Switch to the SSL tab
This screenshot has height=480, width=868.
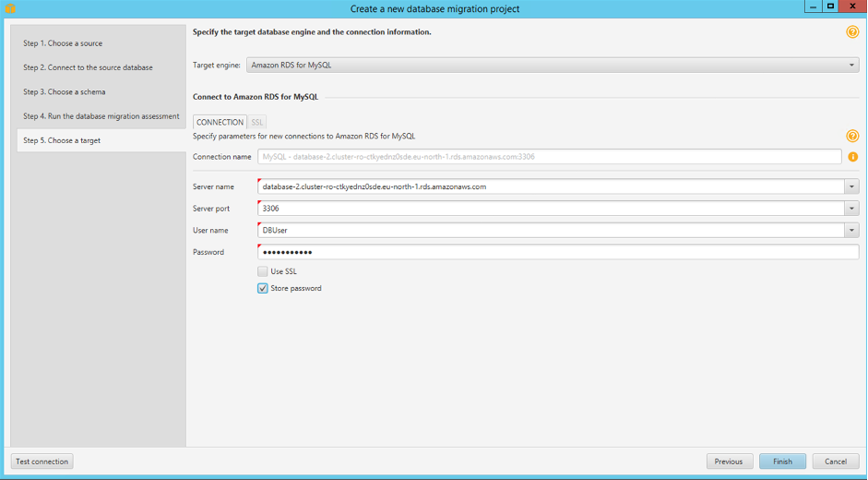(256, 122)
